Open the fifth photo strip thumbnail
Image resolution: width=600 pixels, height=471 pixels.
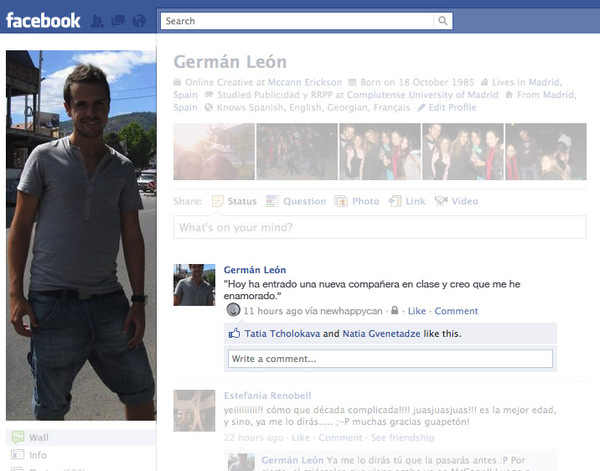546,152
